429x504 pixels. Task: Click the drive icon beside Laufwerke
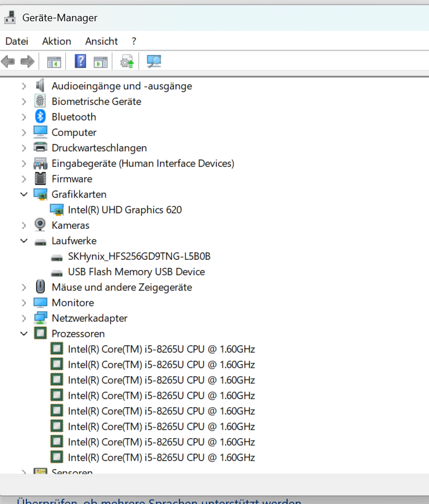pyautogui.click(x=40, y=243)
